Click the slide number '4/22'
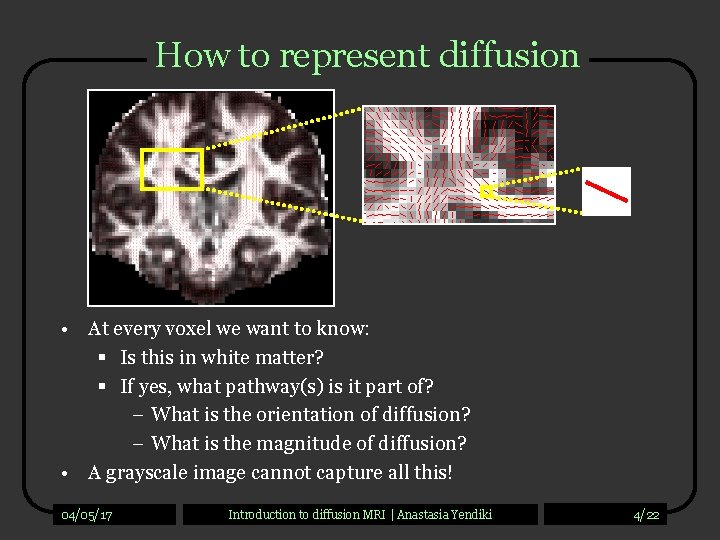Viewport: 720px width, 540px height. click(x=647, y=515)
